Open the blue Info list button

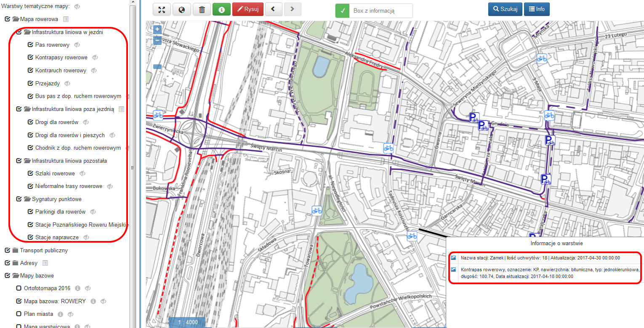(x=537, y=9)
